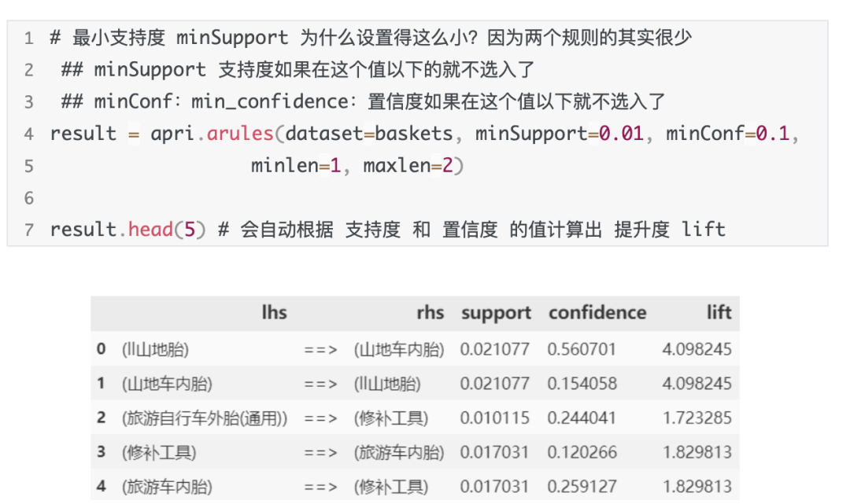Screen dimensions: 850x504
Task: Click code line number 4
Action: [x=29, y=134]
